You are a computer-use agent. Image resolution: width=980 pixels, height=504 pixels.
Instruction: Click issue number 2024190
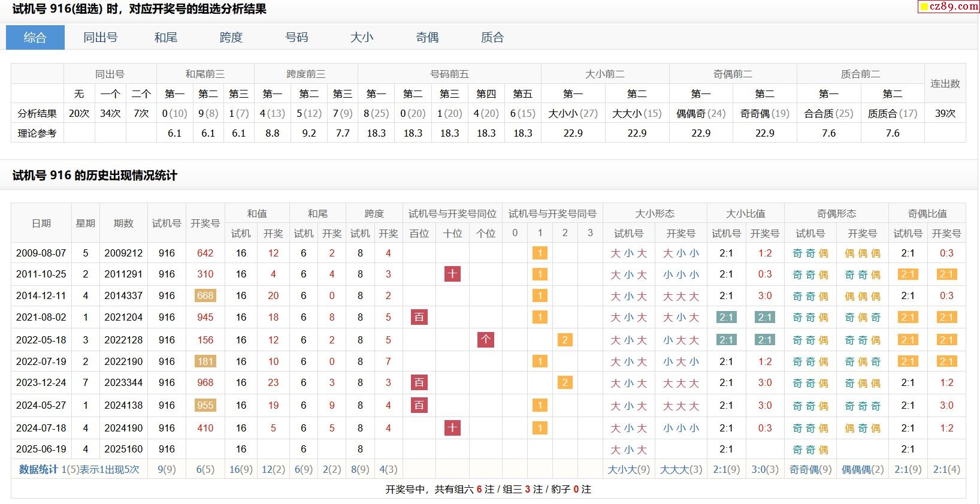123,428
